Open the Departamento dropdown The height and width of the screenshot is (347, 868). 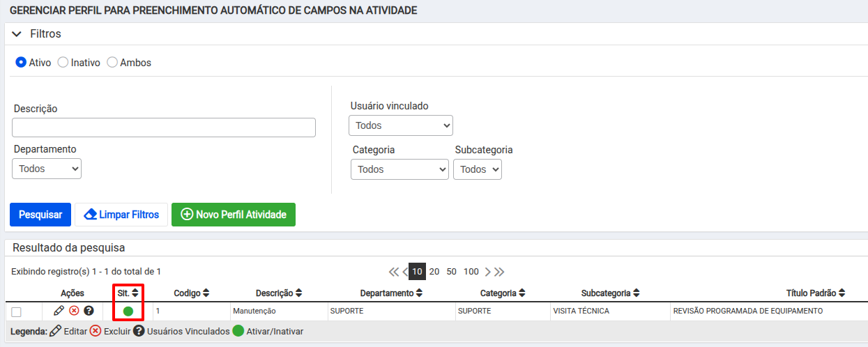(47, 169)
